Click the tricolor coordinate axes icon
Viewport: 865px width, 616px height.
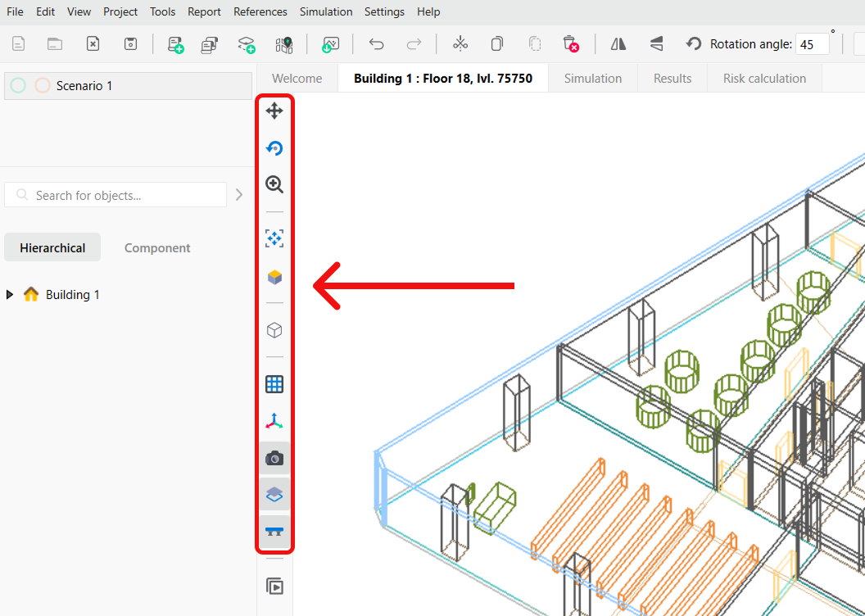click(x=274, y=421)
